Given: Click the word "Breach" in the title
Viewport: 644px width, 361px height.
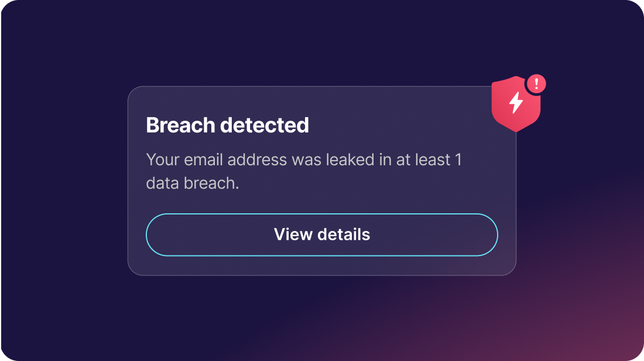Looking at the screenshot, I should tap(180, 125).
